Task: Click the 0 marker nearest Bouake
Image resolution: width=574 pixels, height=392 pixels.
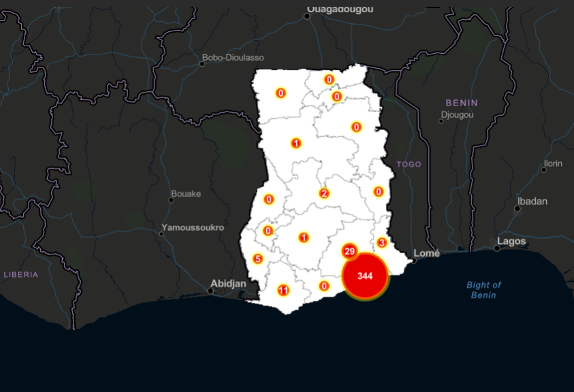Action: click(269, 199)
